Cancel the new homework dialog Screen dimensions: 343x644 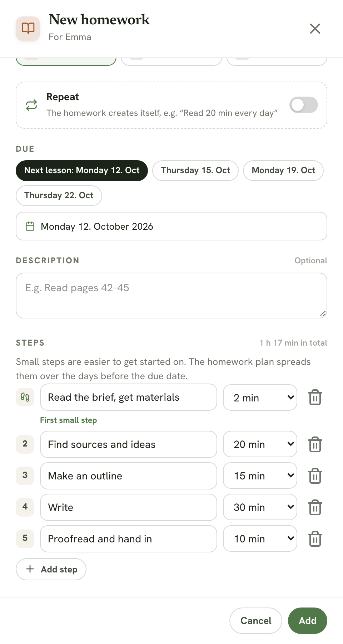point(256,621)
